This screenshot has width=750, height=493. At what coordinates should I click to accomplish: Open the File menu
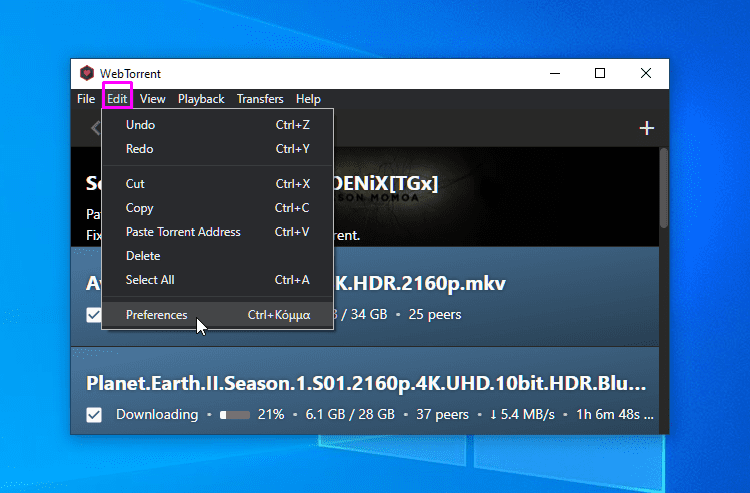86,99
